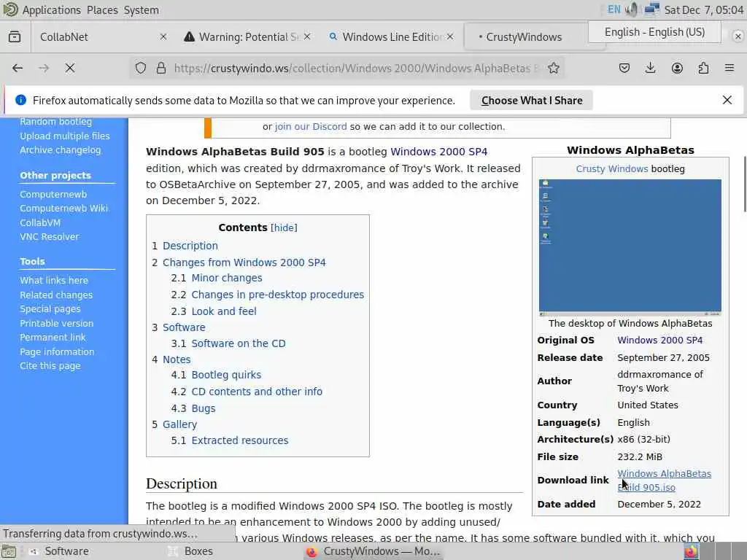
Task: Jump to Changes from Windows 2000 SP4
Action: (x=244, y=262)
